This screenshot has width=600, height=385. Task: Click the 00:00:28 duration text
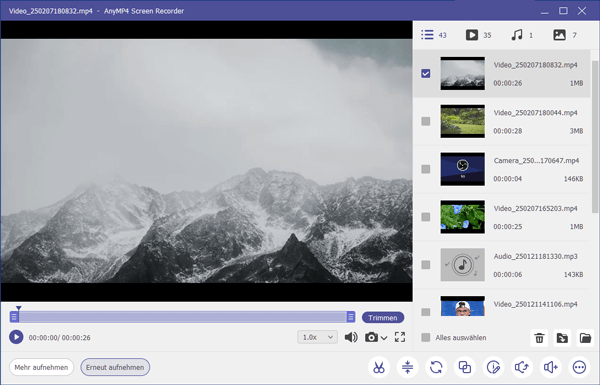point(507,131)
